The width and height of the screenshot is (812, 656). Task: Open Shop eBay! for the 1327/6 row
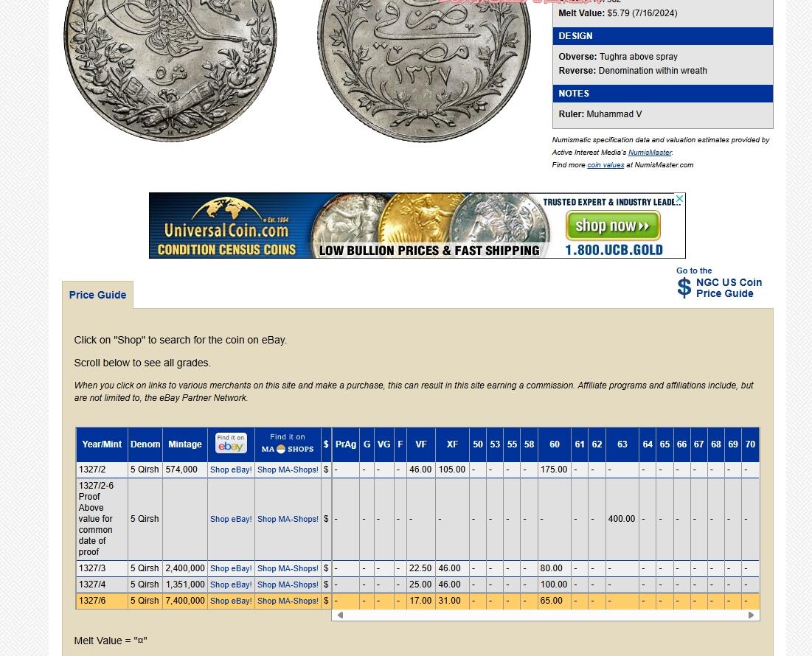coord(231,601)
